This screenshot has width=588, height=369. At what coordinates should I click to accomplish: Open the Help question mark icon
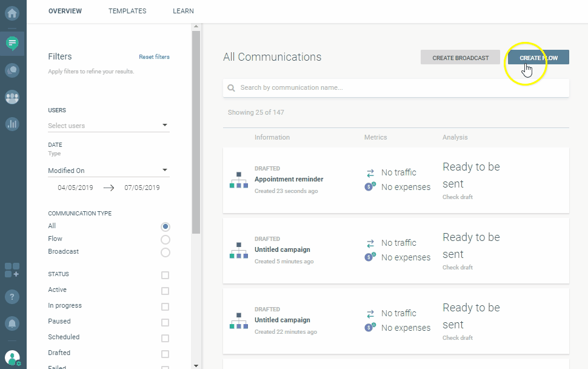(x=12, y=297)
